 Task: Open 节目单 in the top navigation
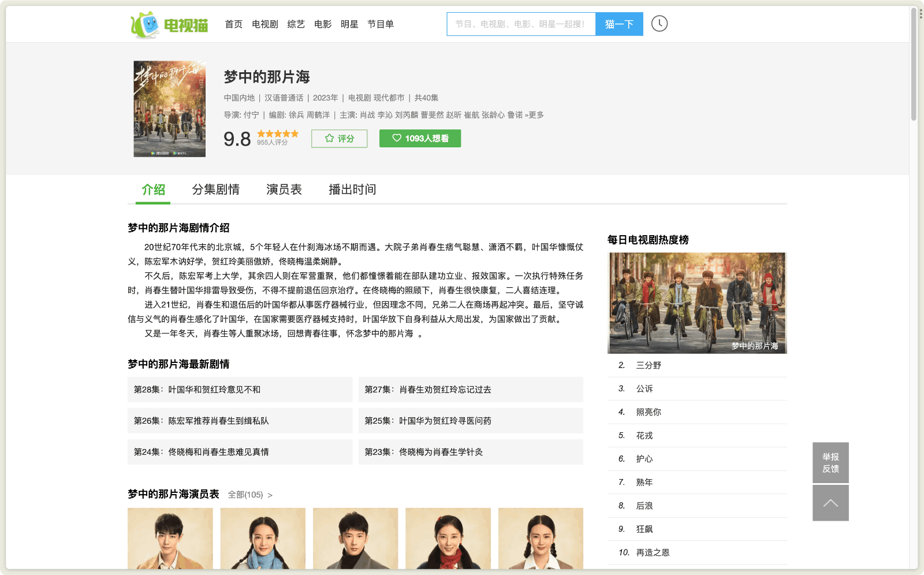(x=380, y=24)
